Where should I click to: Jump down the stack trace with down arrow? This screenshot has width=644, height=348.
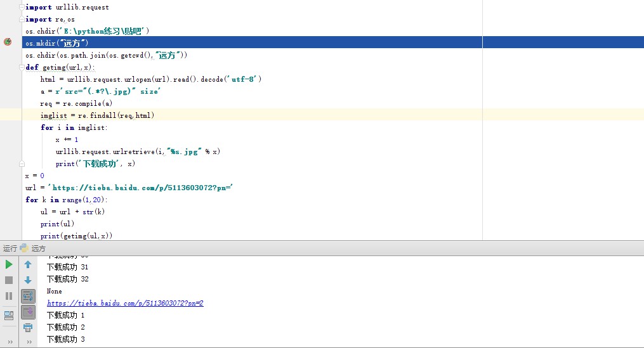(x=28, y=280)
